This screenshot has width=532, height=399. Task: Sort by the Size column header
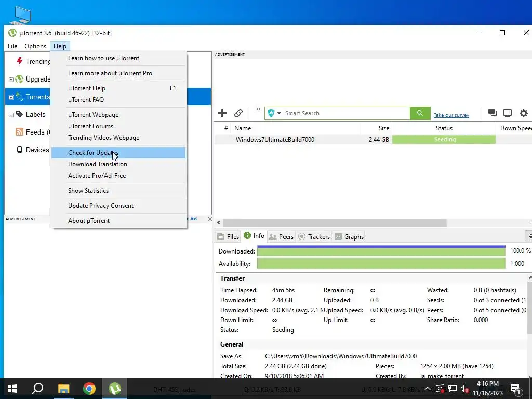[377, 128]
